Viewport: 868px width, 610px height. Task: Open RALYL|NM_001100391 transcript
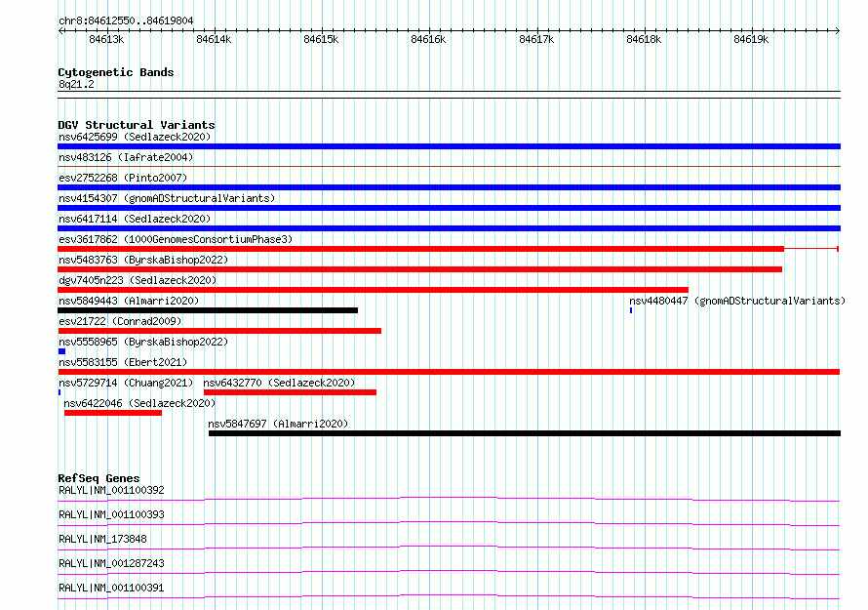coord(111,588)
